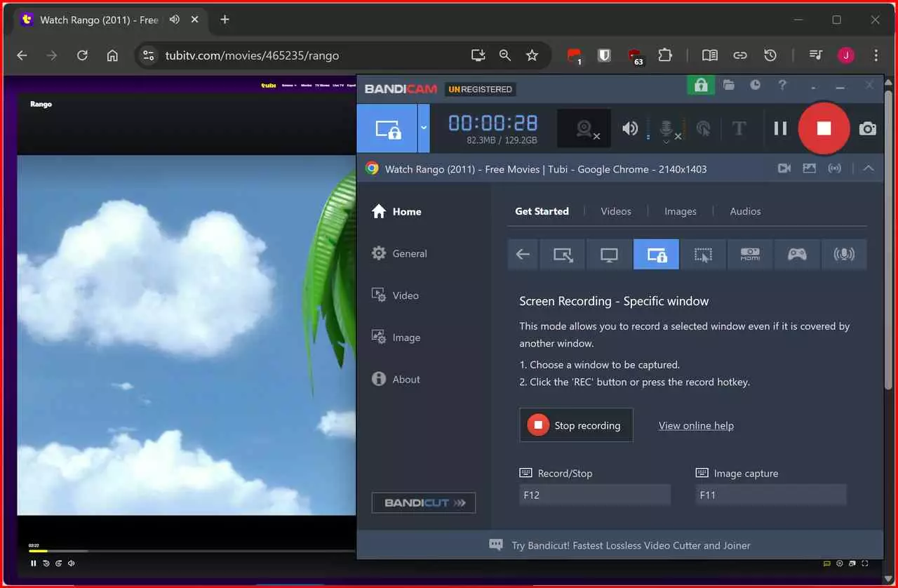Viewport: 898px width, 588px height.
Task: Toggle the mouse cursor effect icon
Action: click(703, 128)
